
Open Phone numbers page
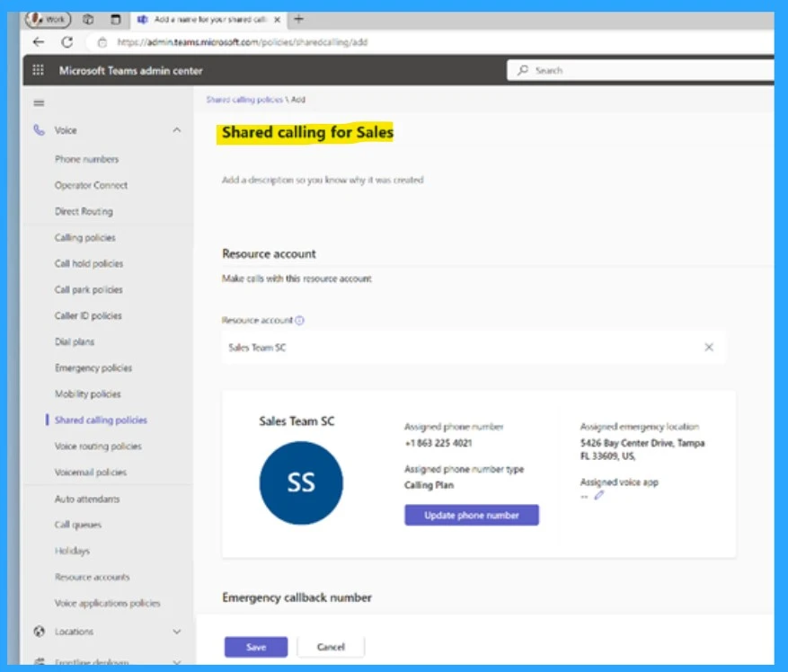click(86, 159)
